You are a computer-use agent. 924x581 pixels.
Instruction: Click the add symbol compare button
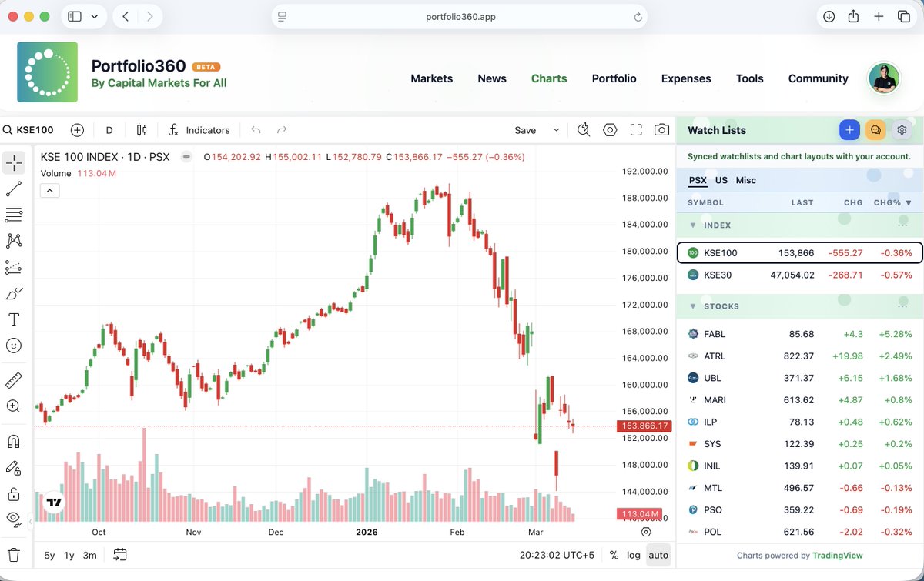[x=77, y=130]
